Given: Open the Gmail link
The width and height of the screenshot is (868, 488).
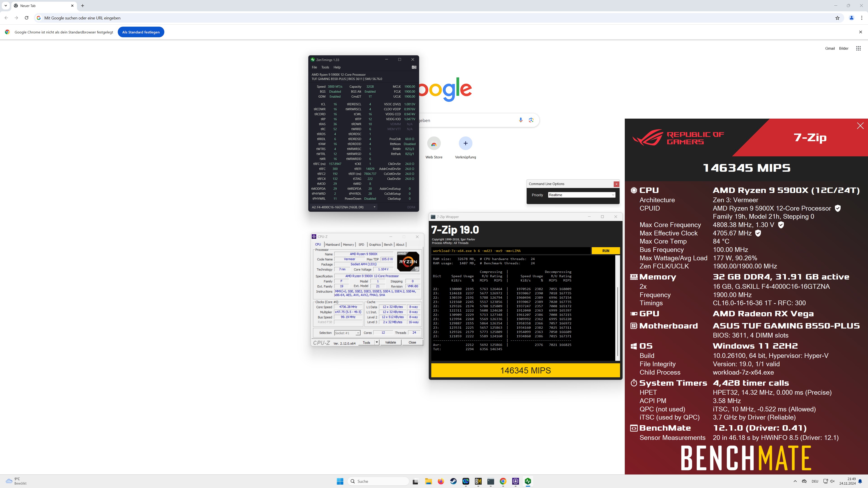Looking at the screenshot, I should click(x=830, y=49).
